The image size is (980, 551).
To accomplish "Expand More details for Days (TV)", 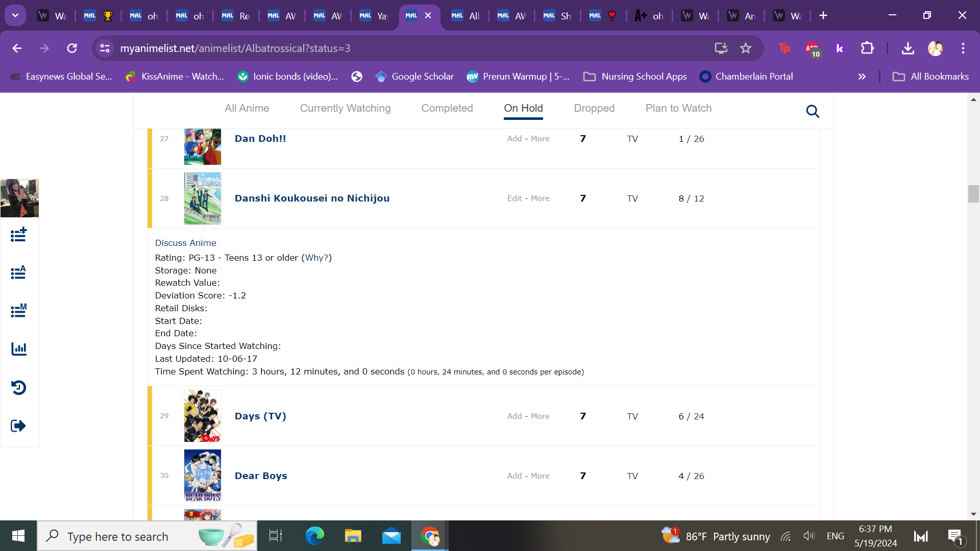I will coord(540,416).
